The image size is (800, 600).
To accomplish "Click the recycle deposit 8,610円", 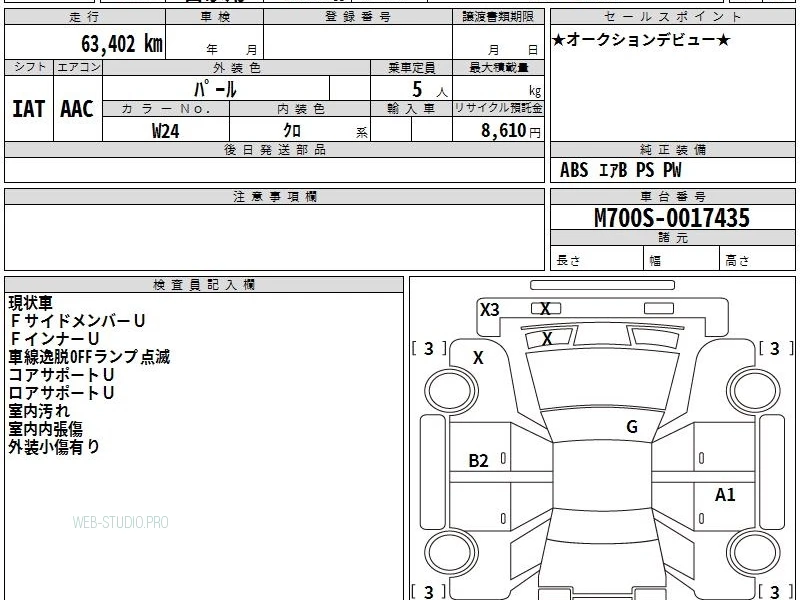I will (511, 131).
